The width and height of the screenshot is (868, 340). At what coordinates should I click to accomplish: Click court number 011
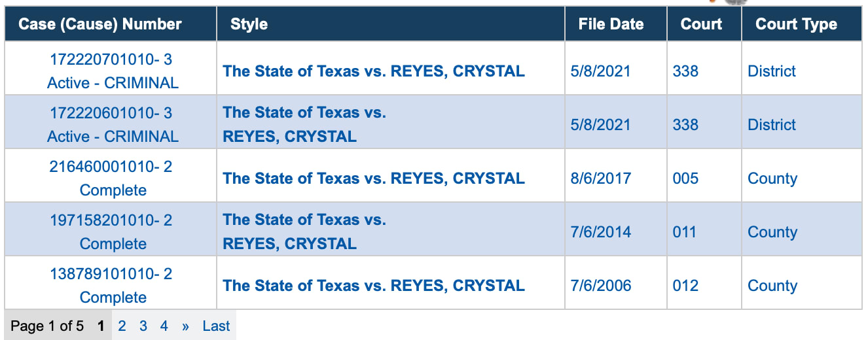(685, 232)
